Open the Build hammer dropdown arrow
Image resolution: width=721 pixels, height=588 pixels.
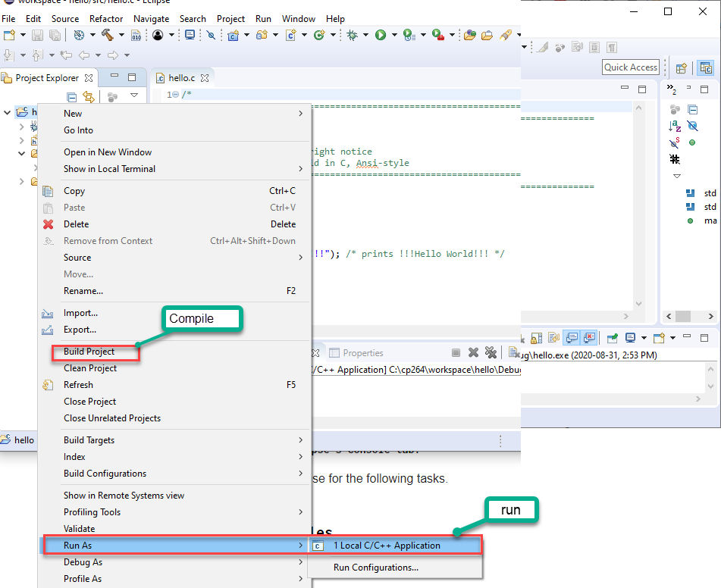coord(121,35)
